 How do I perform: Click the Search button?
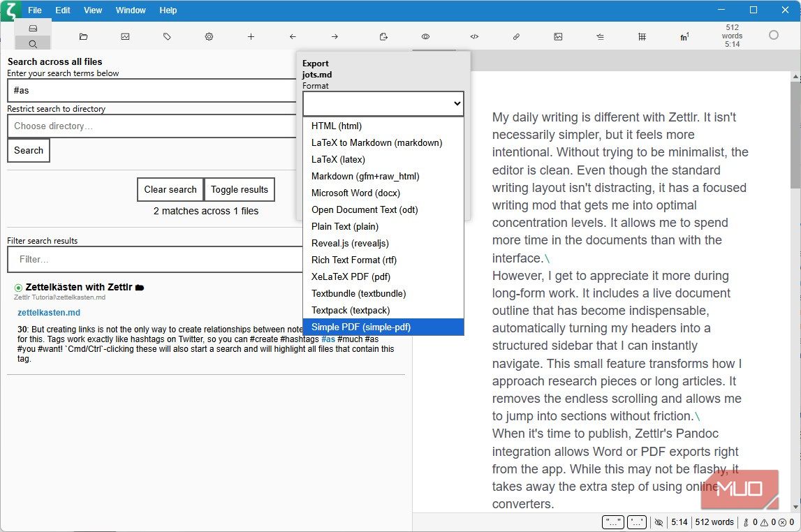29,151
